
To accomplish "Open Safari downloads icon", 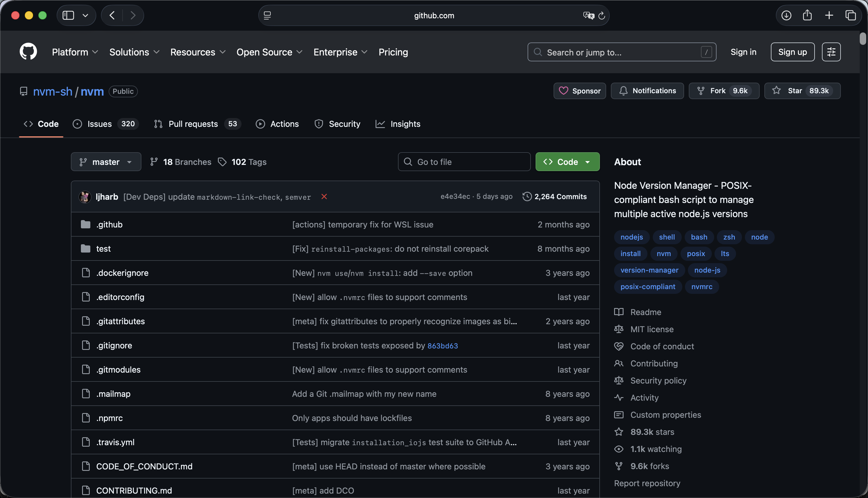I will click(x=786, y=15).
